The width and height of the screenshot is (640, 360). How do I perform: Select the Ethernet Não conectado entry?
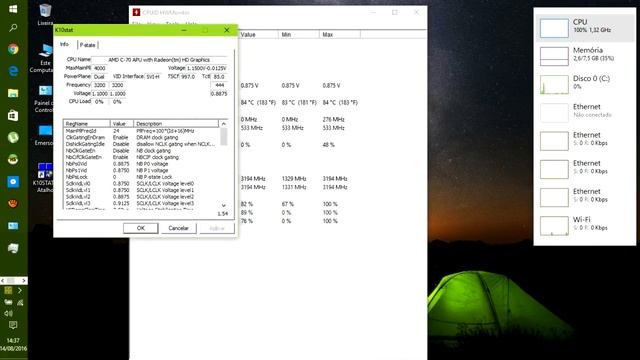point(585,112)
